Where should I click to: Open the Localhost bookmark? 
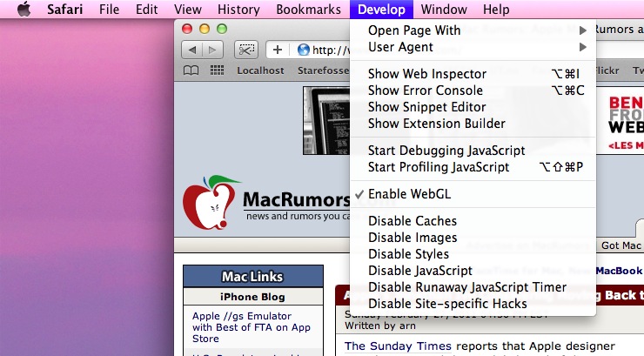click(260, 71)
